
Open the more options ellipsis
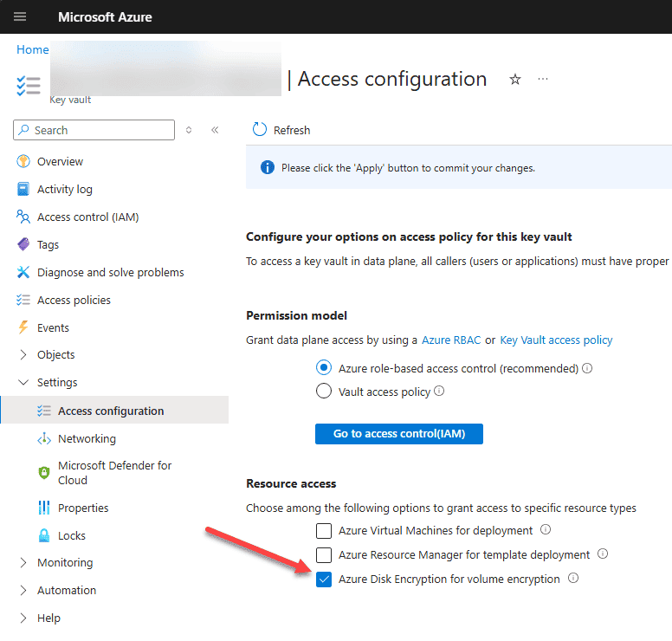click(543, 79)
